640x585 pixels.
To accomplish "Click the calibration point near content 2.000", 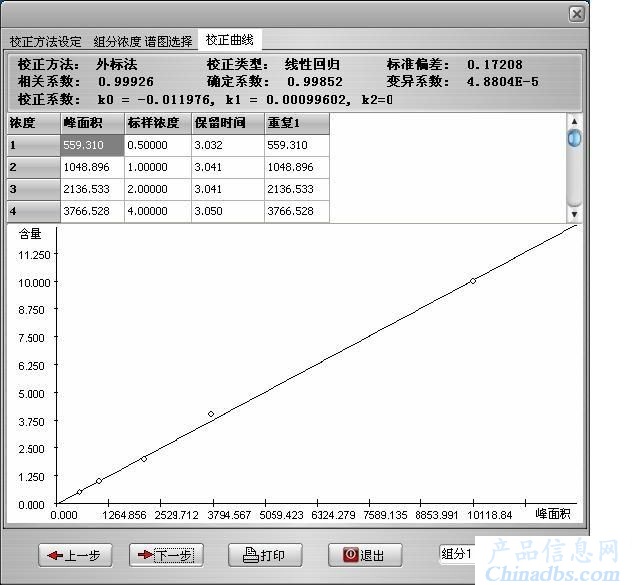I will pos(144,459).
